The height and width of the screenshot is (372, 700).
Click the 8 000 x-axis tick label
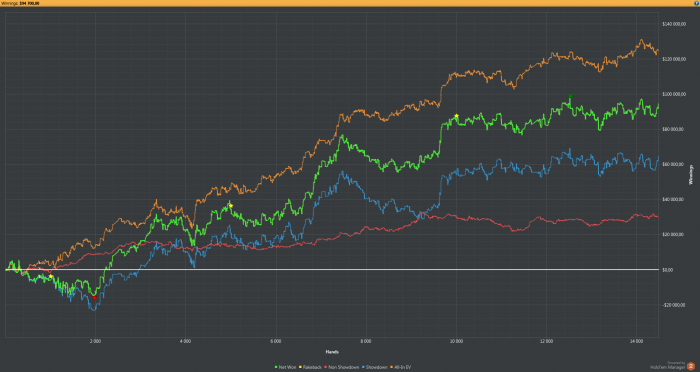click(x=366, y=342)
